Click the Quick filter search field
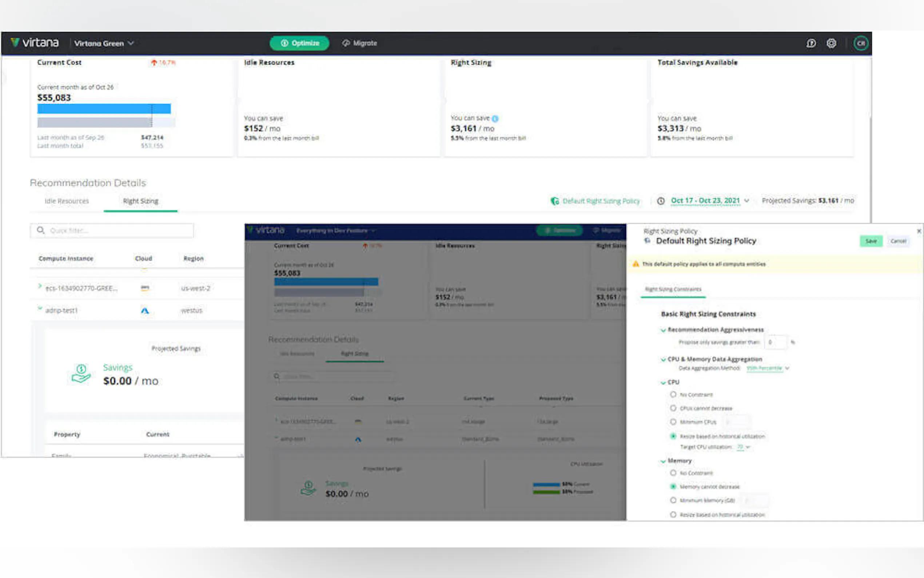 [115, 230]
